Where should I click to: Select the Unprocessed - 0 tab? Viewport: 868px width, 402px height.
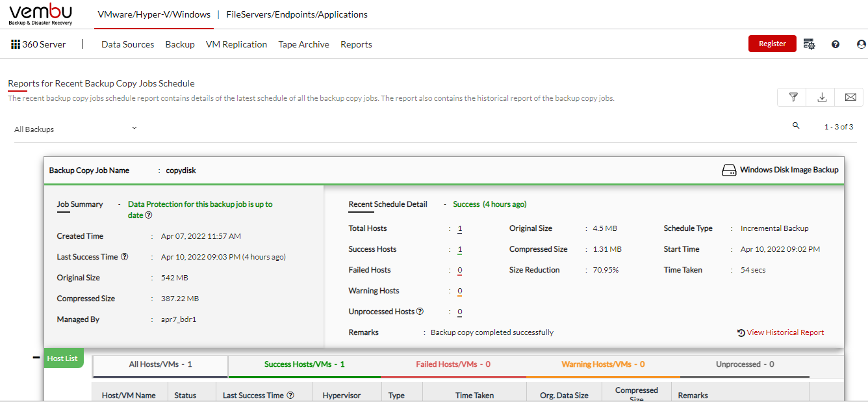[745, 365]
